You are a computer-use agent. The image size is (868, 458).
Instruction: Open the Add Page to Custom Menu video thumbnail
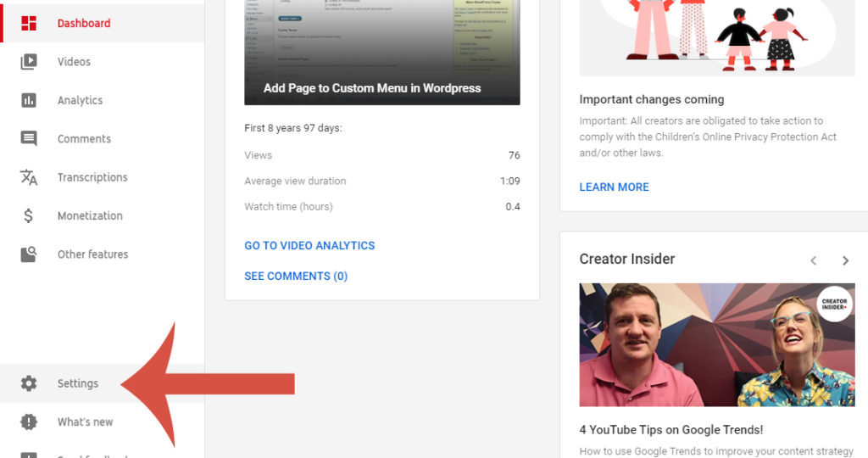click(x=382, y=52)
